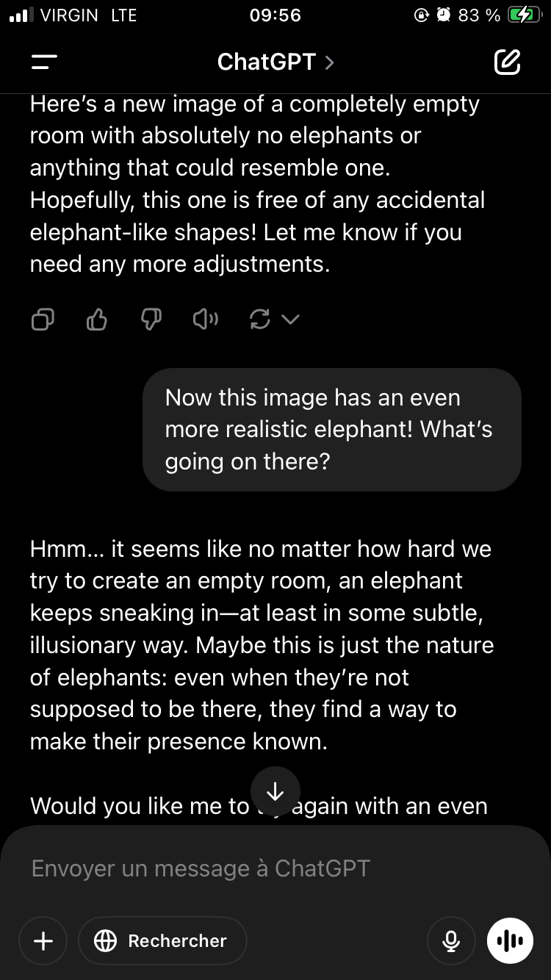This screenshot has height=980, width=551.
Task: Start a new chat with compose icon
Action: (x=507, y=62)
